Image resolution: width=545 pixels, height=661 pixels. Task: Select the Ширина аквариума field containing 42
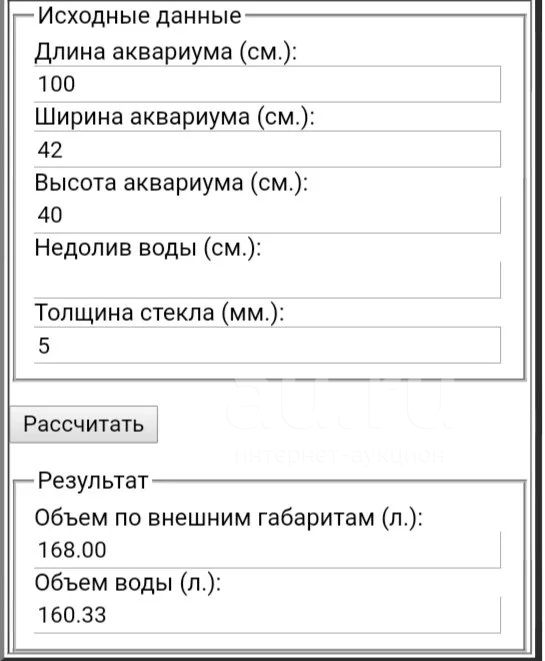(x=267, y=149)
